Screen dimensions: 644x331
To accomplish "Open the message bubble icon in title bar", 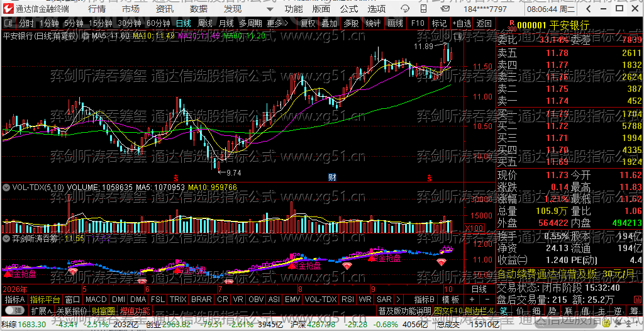I will point(405,9).
